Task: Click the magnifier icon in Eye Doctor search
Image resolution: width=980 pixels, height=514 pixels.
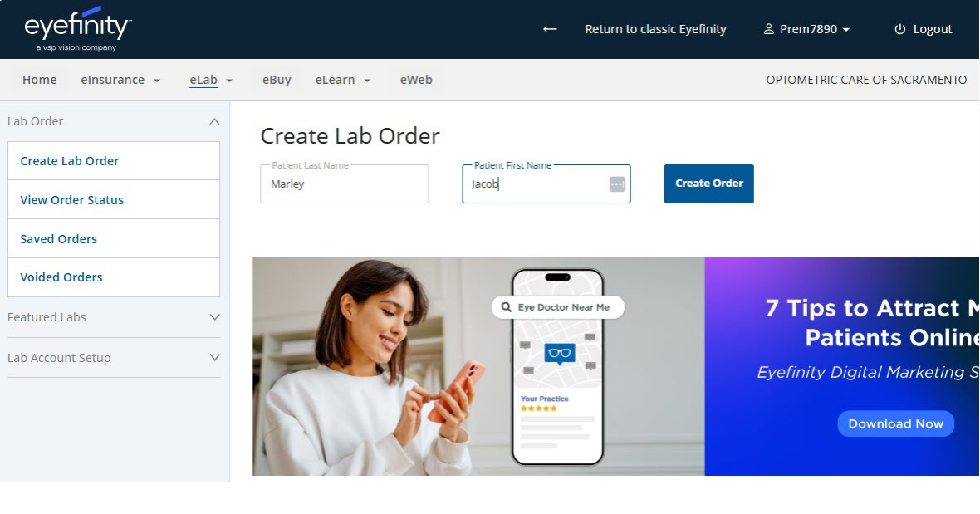Action: click(506, 307)
